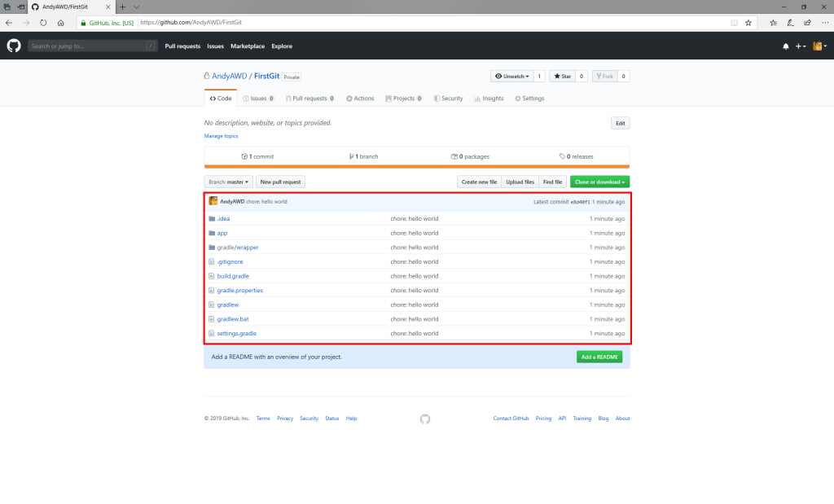The height and width of the screenshot is (504, 834).
Task: Open the Projects tab
Action: click(x=404, y=99)
